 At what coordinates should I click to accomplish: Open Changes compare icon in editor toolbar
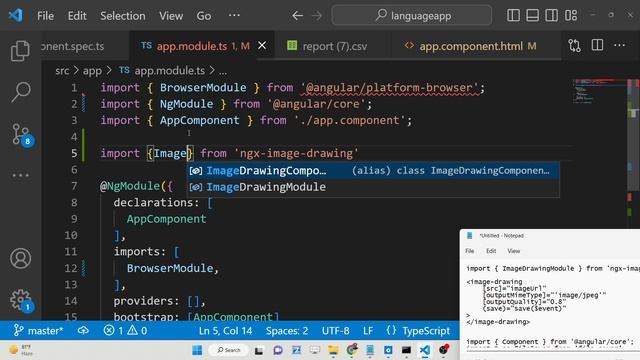click(x=574, y=45)
